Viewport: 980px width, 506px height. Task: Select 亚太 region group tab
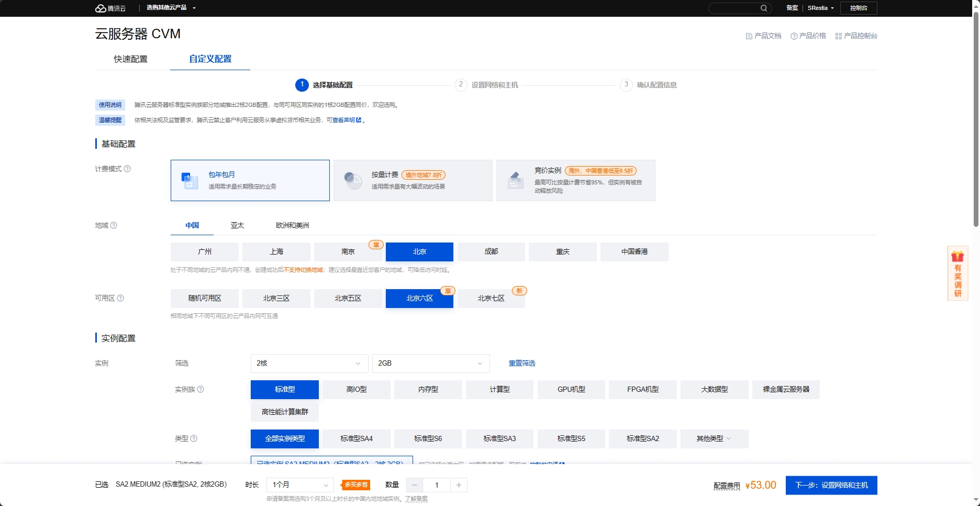tap(237, 225)
